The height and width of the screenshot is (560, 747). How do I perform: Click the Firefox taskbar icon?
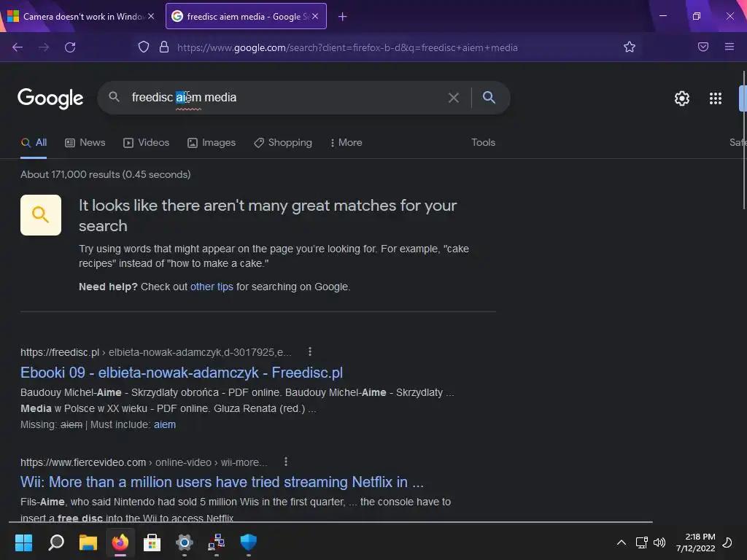coord(120,542)
